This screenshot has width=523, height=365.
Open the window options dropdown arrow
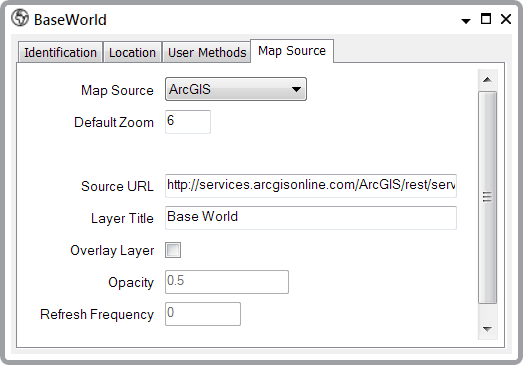[466, 21]
